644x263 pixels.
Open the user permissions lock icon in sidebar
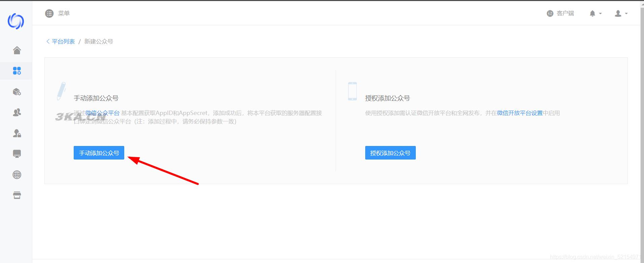pos(17,133)
